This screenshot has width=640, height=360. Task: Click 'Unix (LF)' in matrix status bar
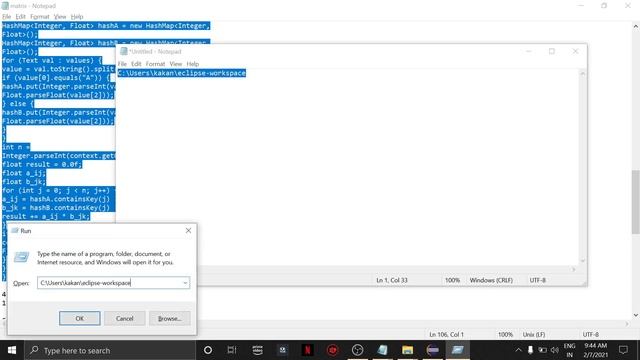(x=534, y=335)
